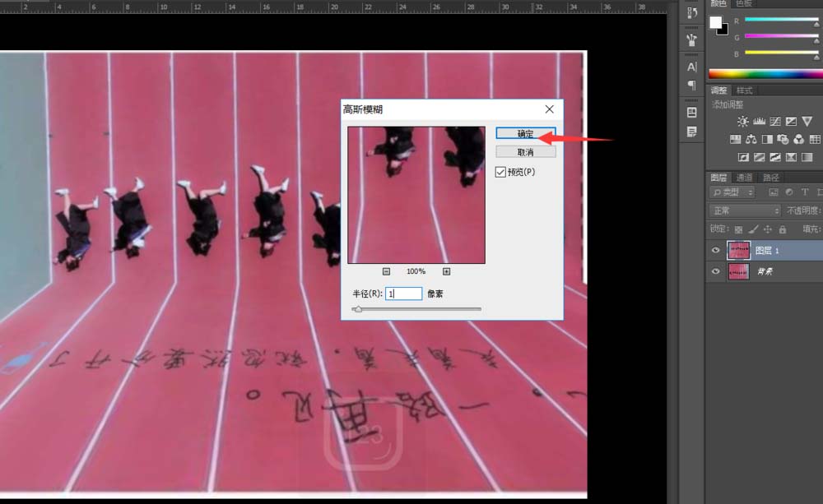823x504 pixels.
Task: Switch to the 调整 adjustments tab
Action: (x=718, y=90)
